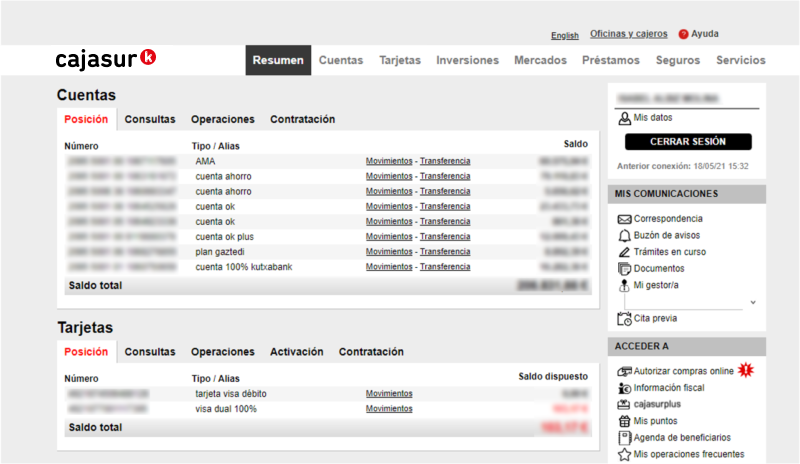
Task: Click the Mis datos user icon
Action: (x=624, y=118)
